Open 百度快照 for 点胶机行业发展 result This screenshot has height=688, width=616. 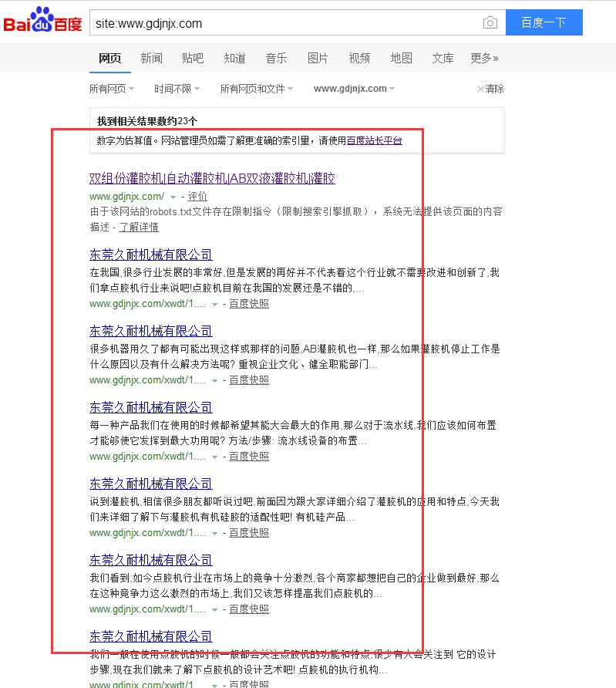(x=249, y=304)
